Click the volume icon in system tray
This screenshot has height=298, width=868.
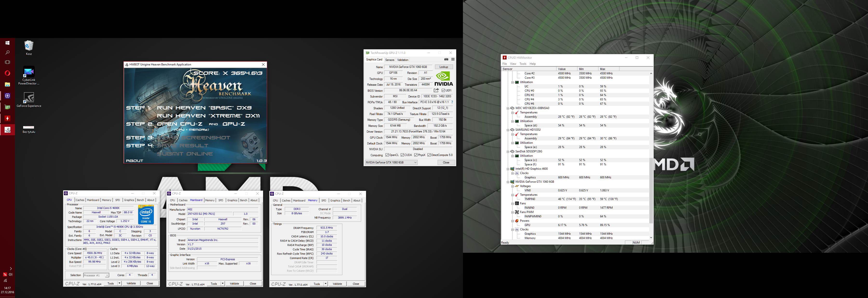[x=10, y=274]
